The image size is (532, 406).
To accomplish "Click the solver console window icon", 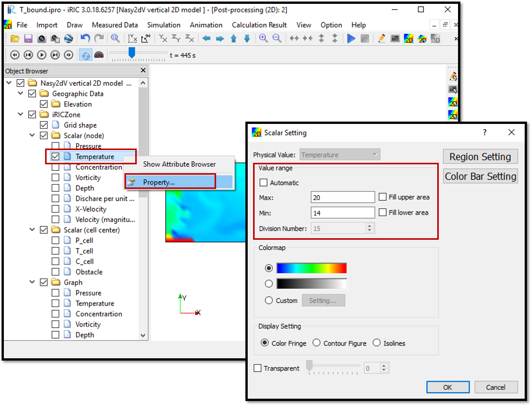I will tap(395, 38).
